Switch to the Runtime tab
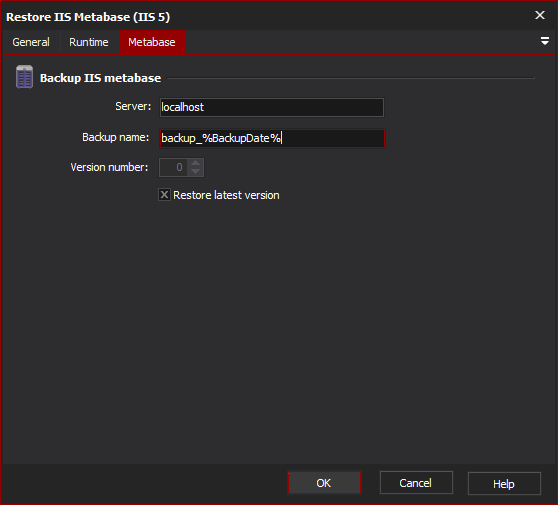Image resolution: width=558 pixels, height=505 pixels. [x=89, y=42]
